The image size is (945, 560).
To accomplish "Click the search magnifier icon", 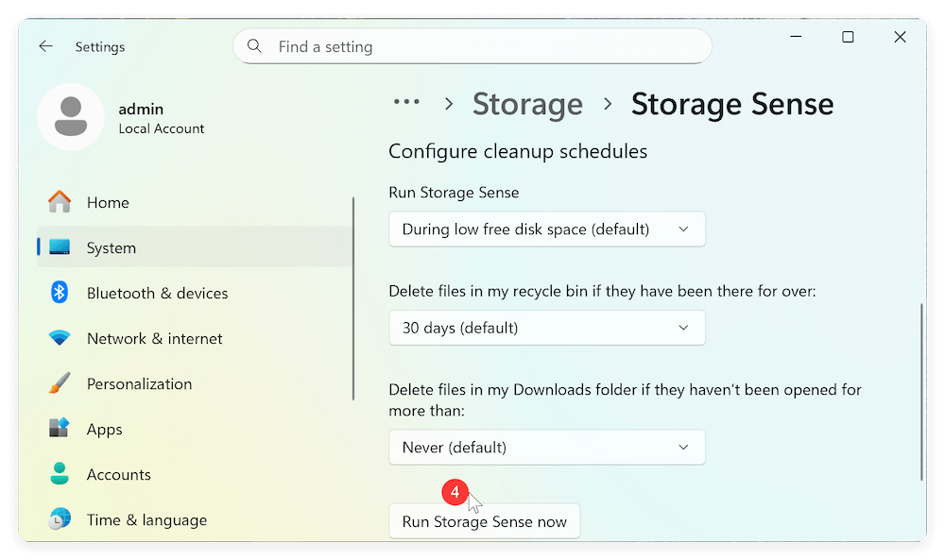I will (x=254, y=45).
